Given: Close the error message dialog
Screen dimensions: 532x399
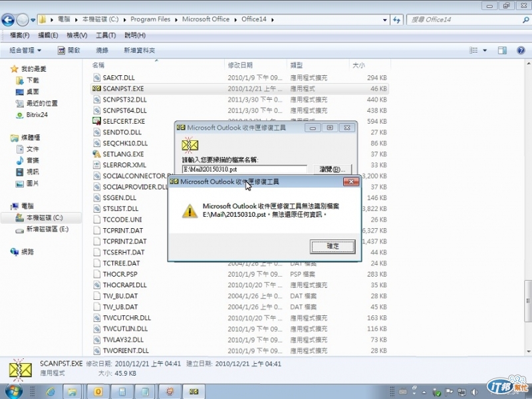Looking at the screenshot, I should pos(351,182).
